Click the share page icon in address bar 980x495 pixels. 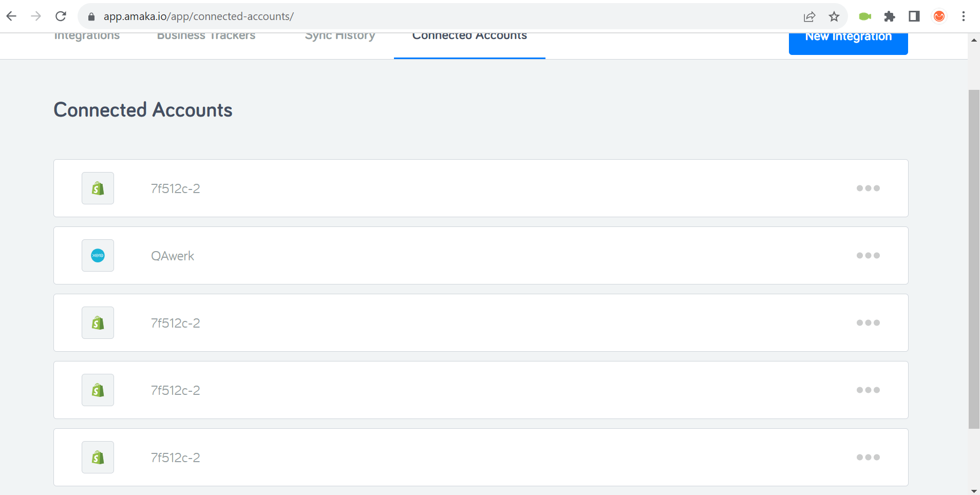809,16
